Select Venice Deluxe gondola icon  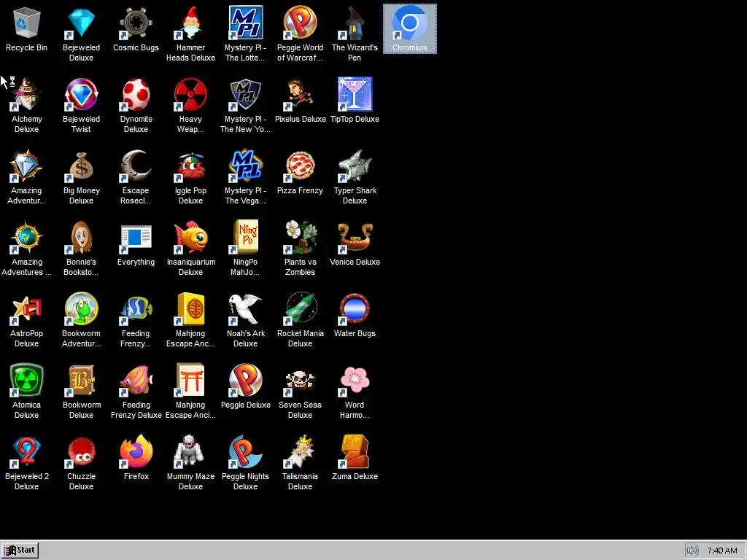(x=355, y=237)
